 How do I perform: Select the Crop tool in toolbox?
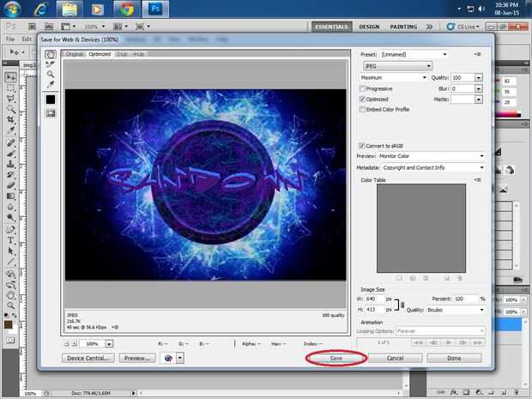click(x=11, y=119)
